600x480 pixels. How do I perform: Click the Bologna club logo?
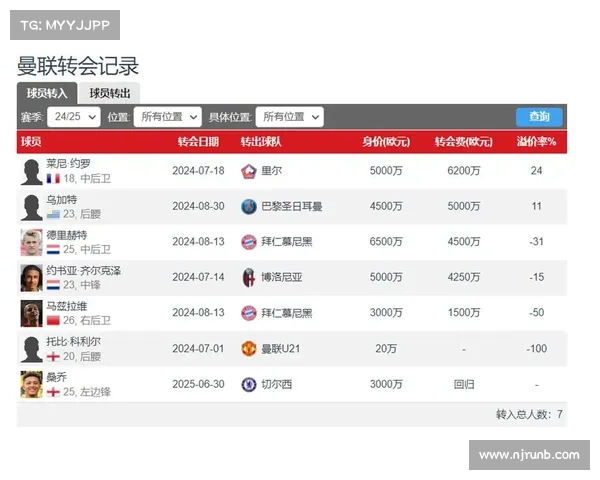pos(249,278)
